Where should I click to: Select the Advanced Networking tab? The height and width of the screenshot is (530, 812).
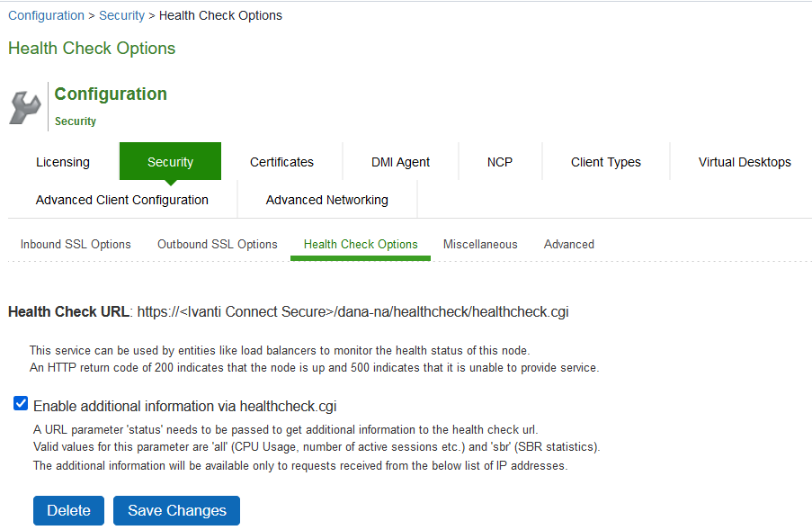327,200
